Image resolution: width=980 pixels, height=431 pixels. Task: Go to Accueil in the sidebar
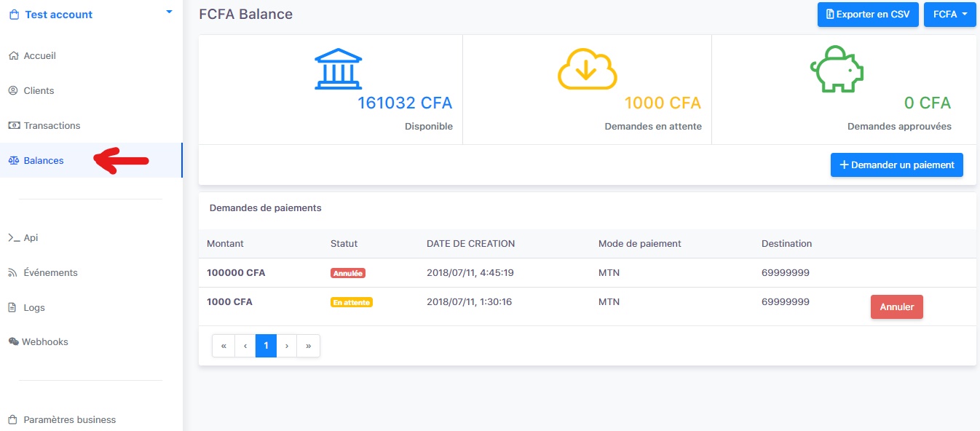tap(40, 56)
